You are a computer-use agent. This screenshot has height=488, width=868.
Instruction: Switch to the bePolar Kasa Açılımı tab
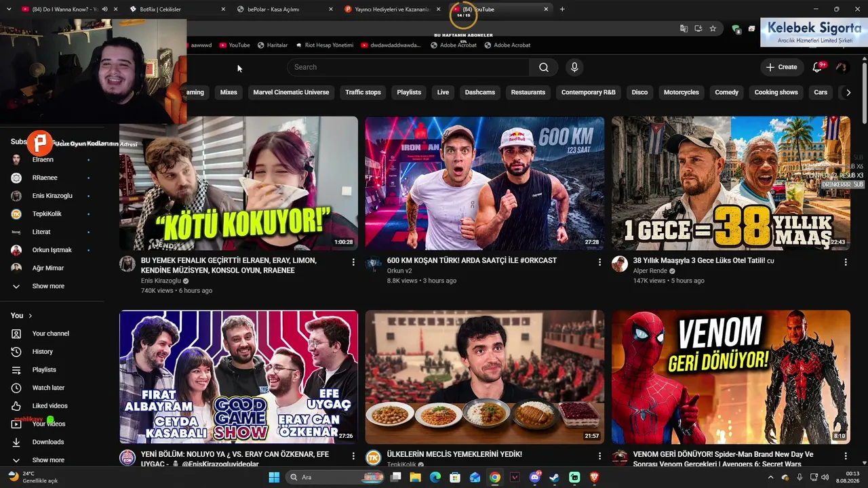[x=285, y=9]
